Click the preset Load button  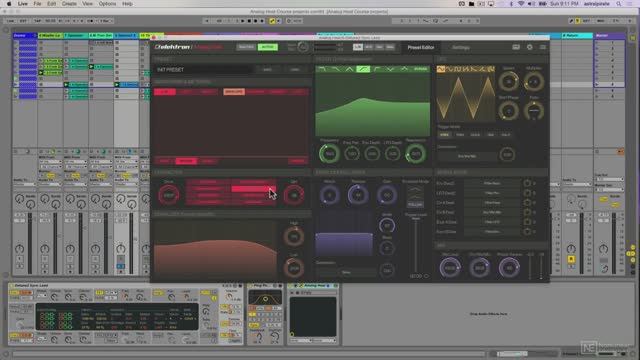pos(295,70)
